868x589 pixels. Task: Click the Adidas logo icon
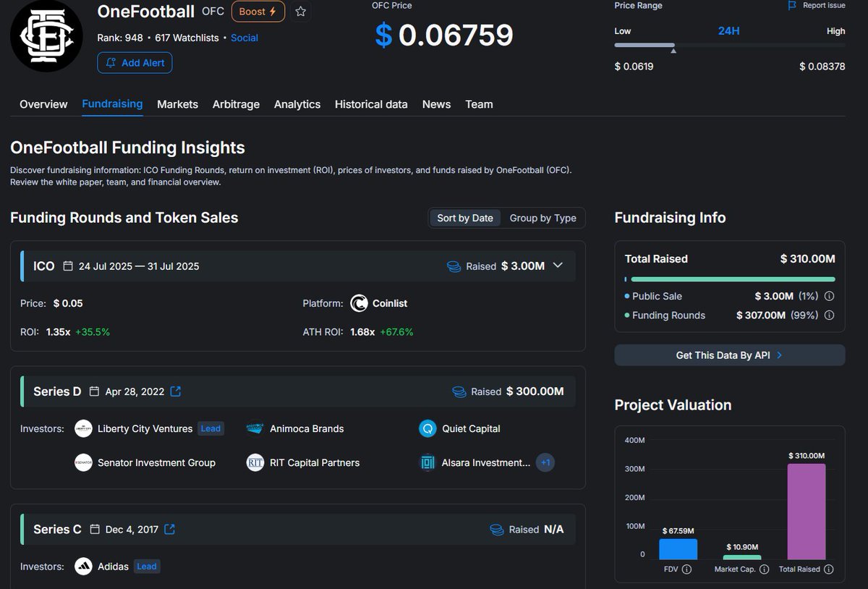(x=83, y=567)
